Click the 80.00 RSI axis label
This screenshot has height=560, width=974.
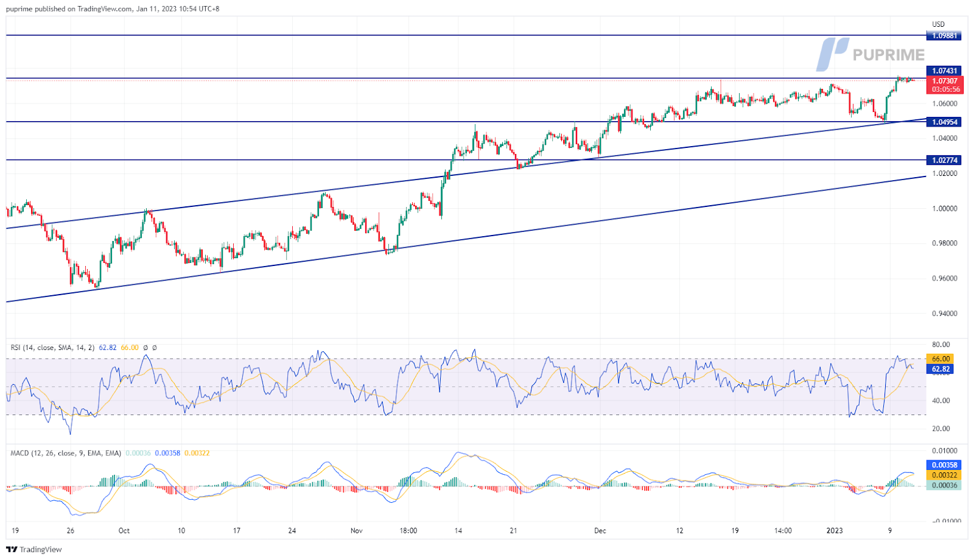(x=941, y=345)
